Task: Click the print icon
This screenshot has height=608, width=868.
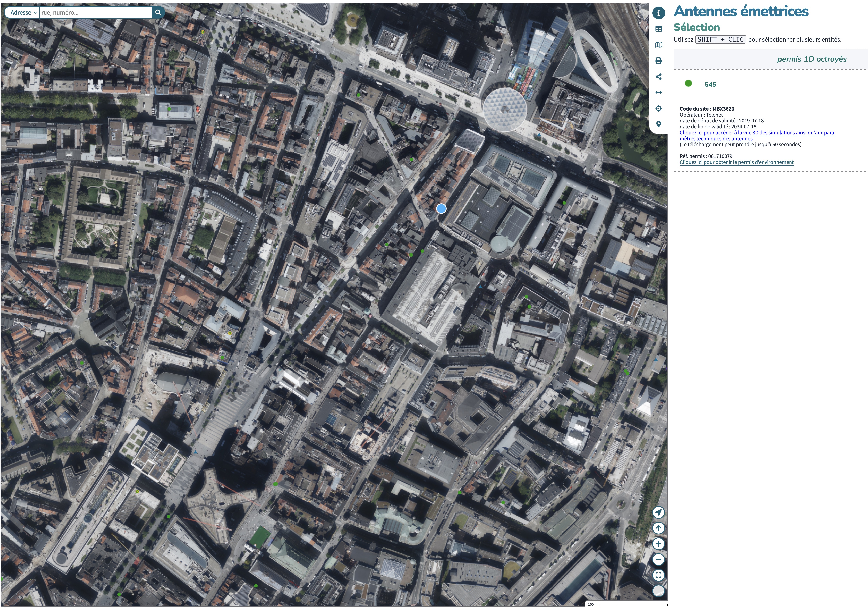Action: [x=659, y=60]
